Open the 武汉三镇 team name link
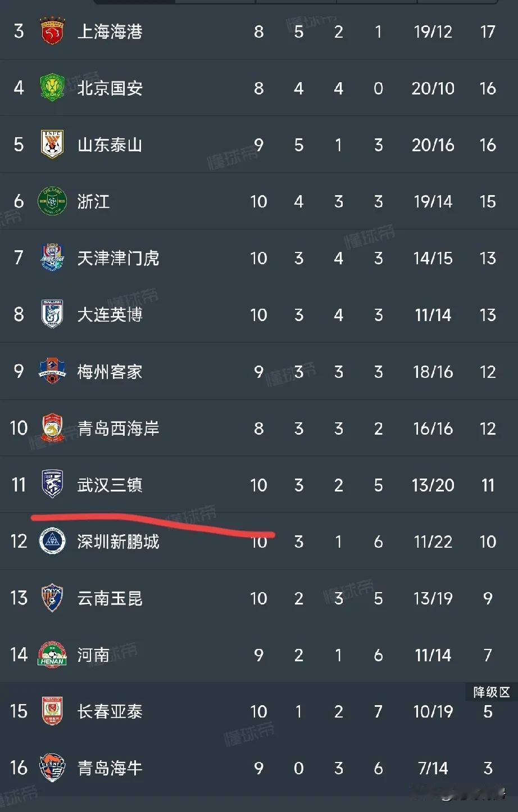 110,485
